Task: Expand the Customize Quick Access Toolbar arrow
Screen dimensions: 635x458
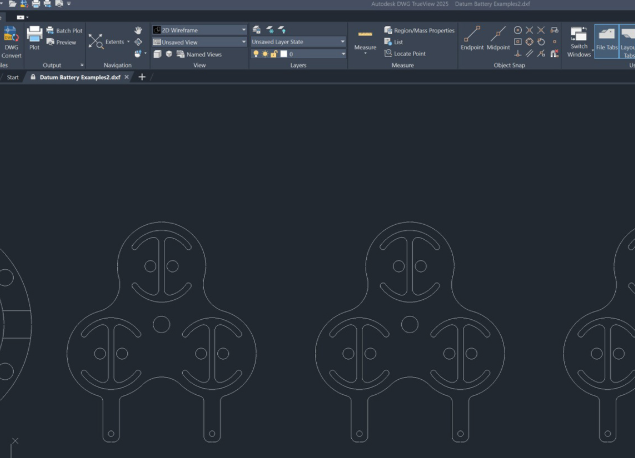Action: point(69,4)
